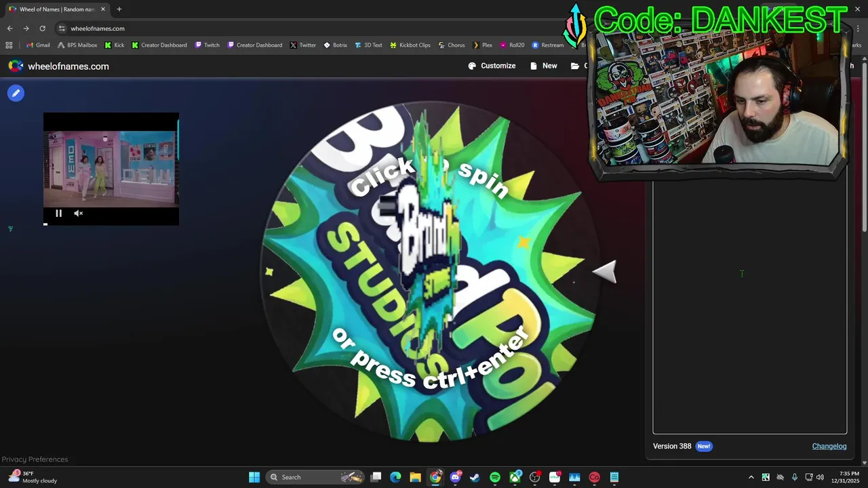Open the Windows Start menu
868x488 pixels.
pyautogui.click(x=254, y=477)
